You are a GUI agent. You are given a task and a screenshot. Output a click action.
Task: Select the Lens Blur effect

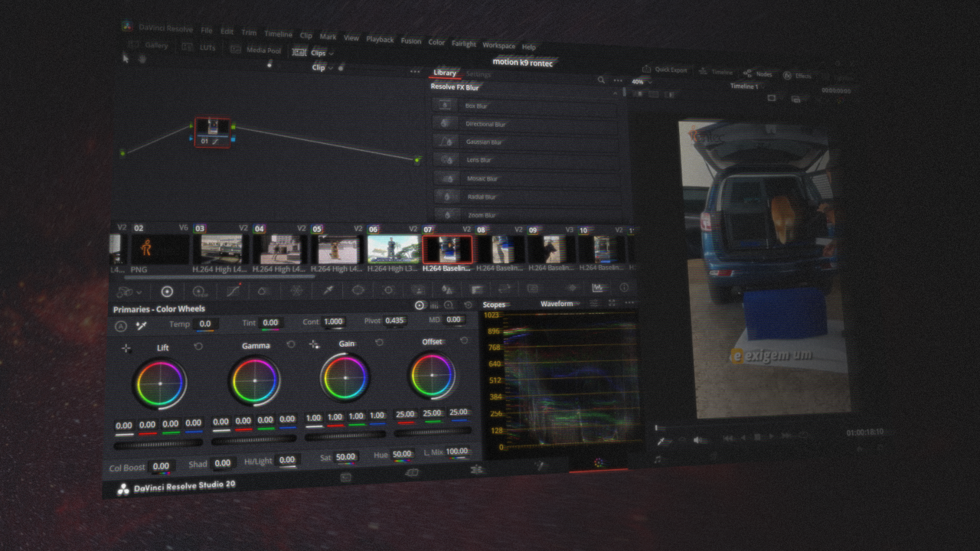(x=526, y=160)
